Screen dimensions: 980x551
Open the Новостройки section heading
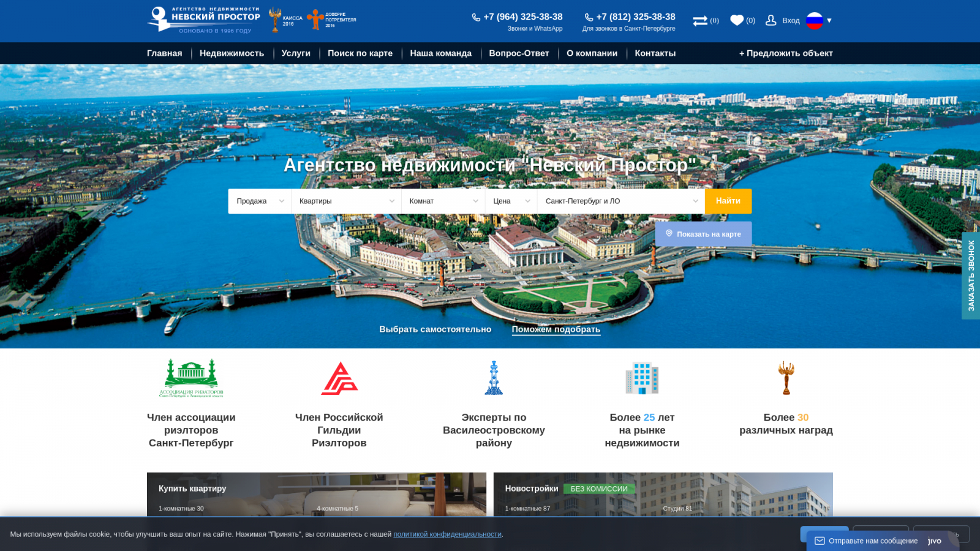tap(532, 489)
